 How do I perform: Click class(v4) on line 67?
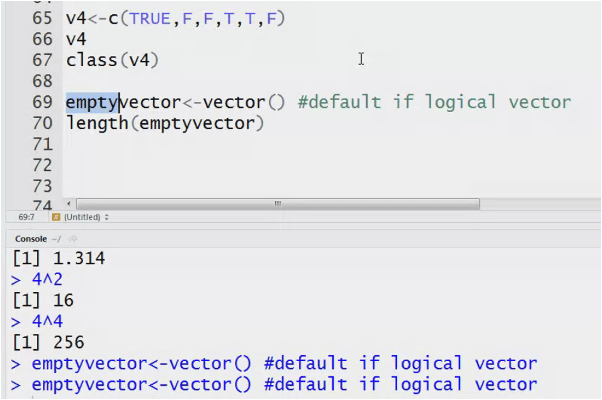point(112,60)
